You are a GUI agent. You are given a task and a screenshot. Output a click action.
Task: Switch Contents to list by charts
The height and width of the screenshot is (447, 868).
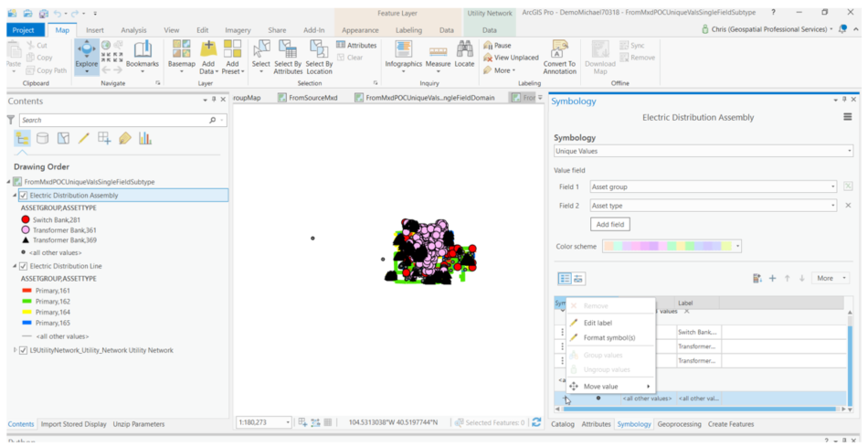145,138
